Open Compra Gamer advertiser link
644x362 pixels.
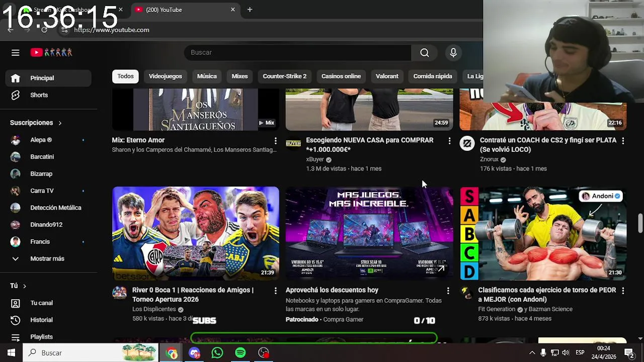pos(343,319)
